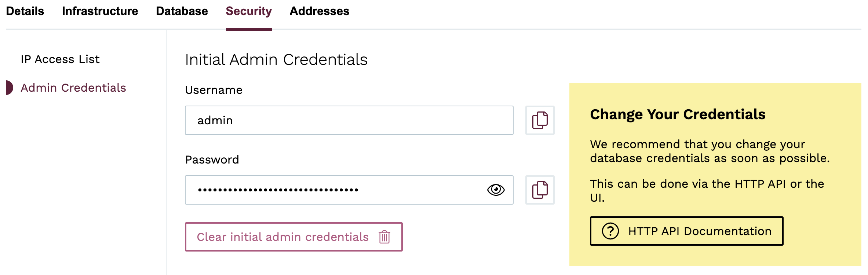
Task: Select the Security tab
Action: click(248, 11)
